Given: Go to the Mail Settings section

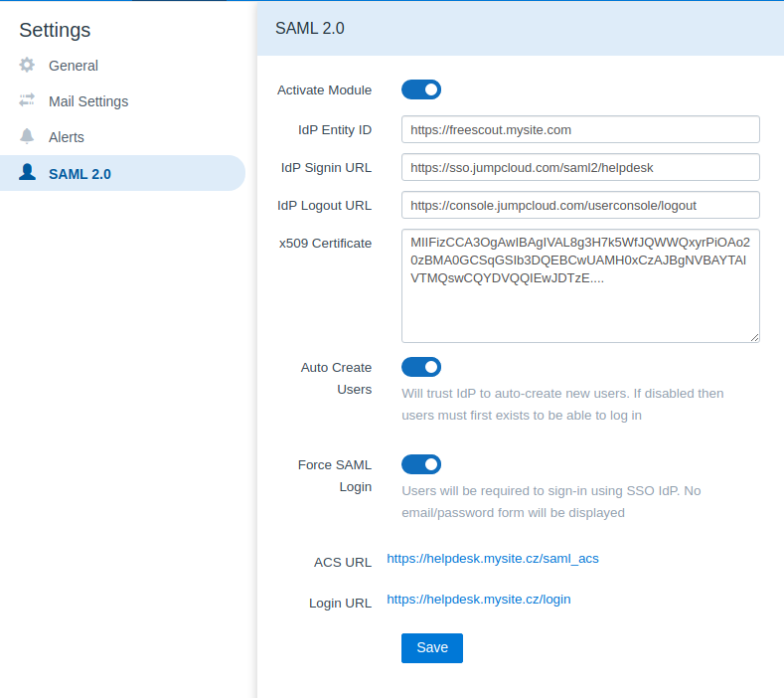Looking at the screenshot, I should (88, 101).
